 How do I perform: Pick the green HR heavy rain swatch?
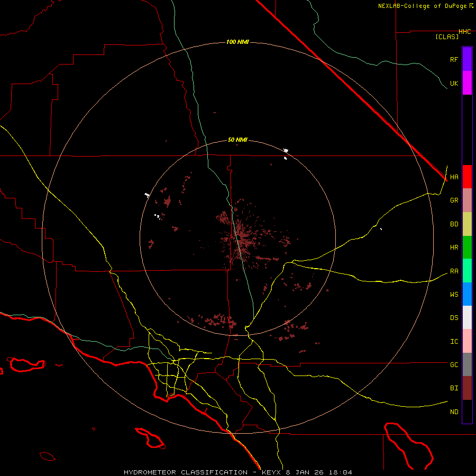(x=467, y=247)
